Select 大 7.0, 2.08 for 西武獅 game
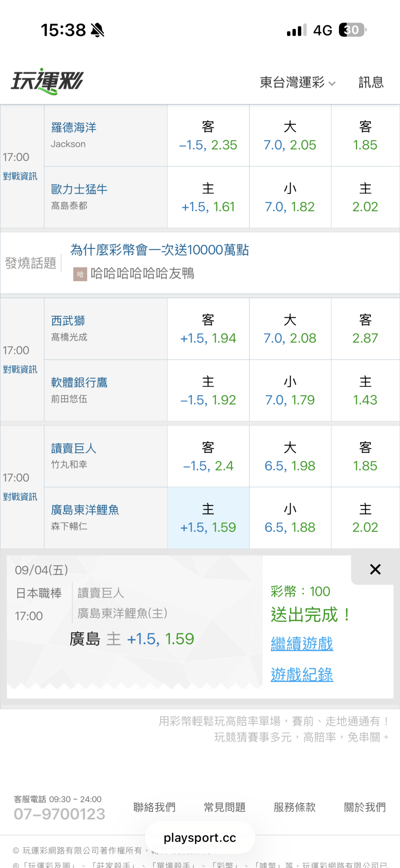 (290, 329)
